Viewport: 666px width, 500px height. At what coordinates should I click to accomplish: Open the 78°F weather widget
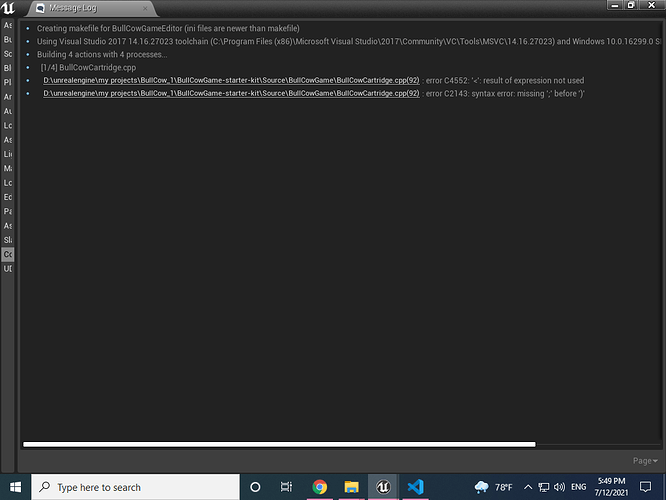(x=494, y=487)
